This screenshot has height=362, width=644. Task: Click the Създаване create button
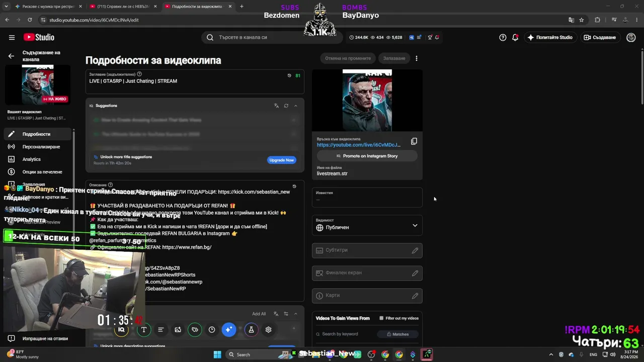[x=600, y=37]
